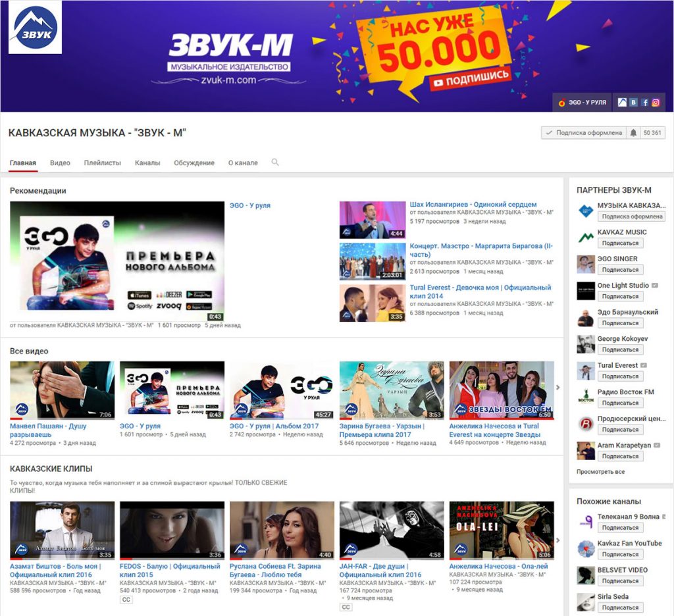674x616 pixels.
Task: Open Зарина Бугаева - Уарзын video link
Action: [382, 430]
